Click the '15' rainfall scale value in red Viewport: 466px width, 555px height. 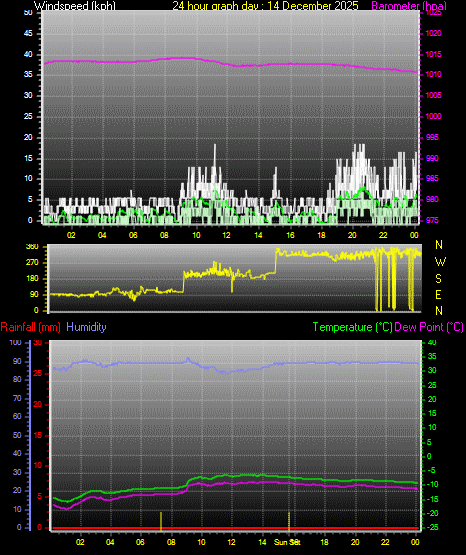click(38, 435)
